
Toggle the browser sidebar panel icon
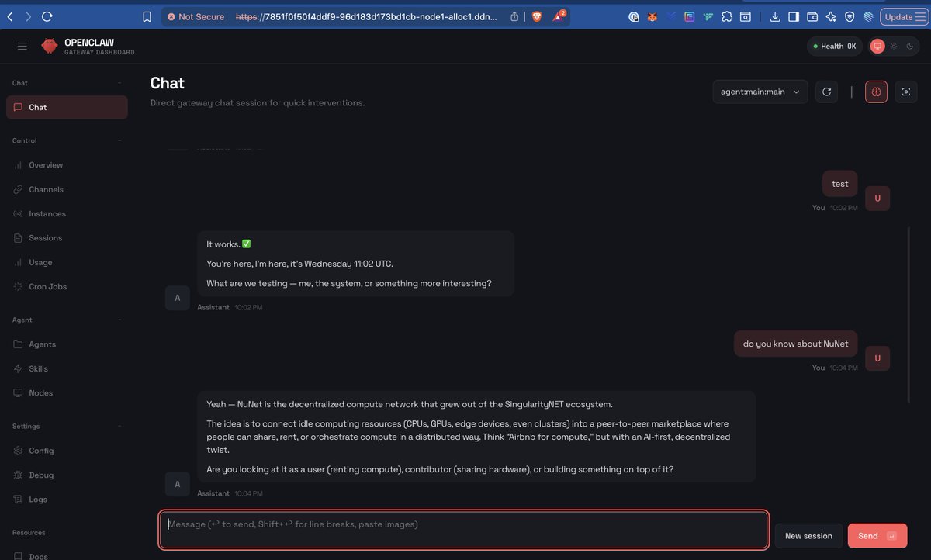(x=794, y=16)
